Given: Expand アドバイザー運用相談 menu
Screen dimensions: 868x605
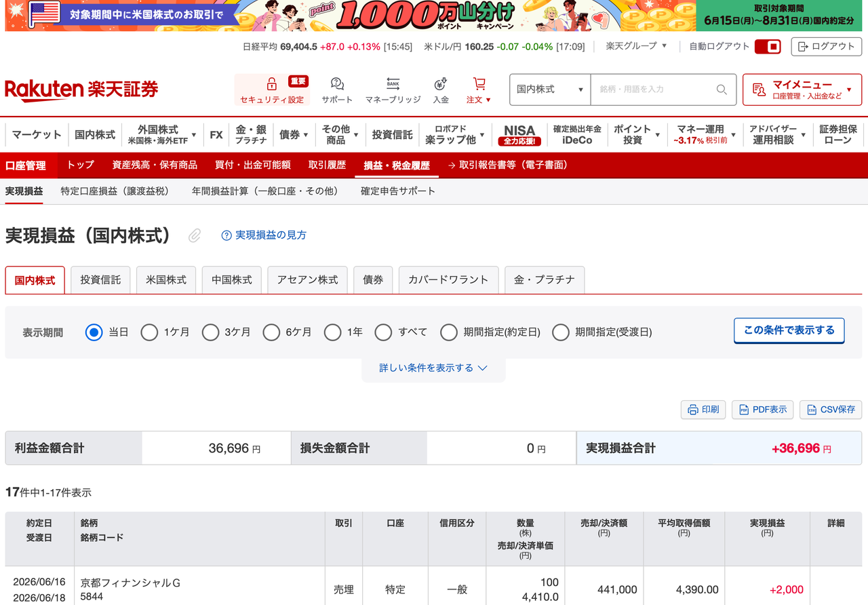Looking at the screenshot, I should (777, 134).
